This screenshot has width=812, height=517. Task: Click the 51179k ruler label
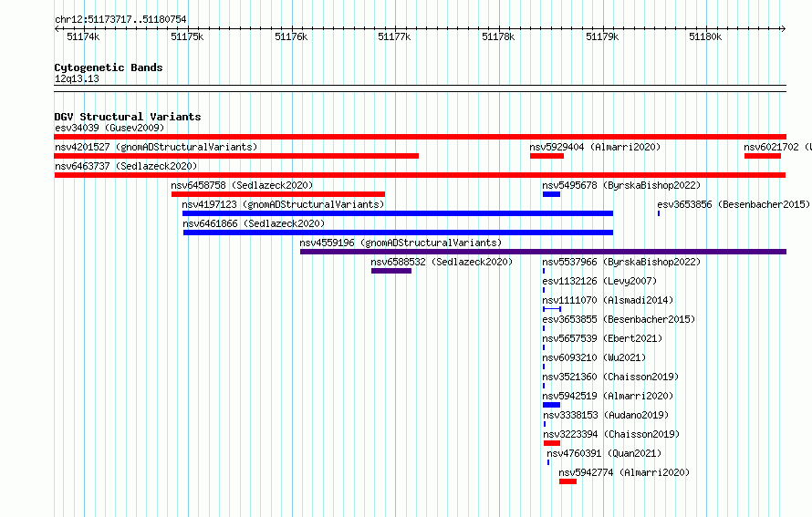[602, 36]
